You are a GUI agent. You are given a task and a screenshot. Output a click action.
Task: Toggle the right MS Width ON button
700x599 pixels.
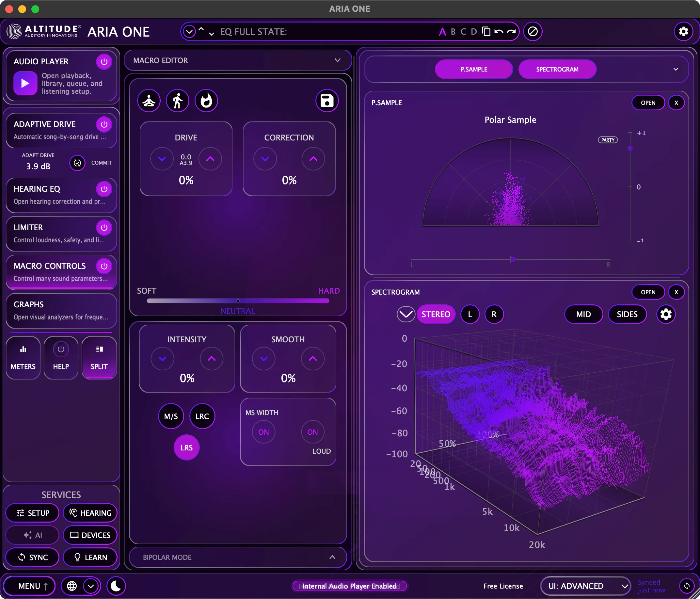click(312, 432)
